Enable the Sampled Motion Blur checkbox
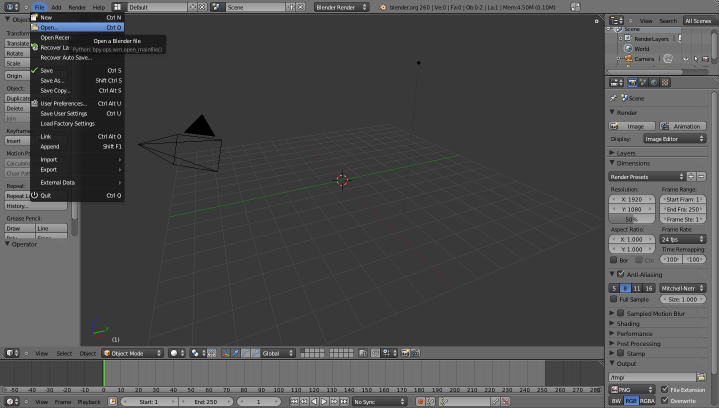 [x=621, y=313]
